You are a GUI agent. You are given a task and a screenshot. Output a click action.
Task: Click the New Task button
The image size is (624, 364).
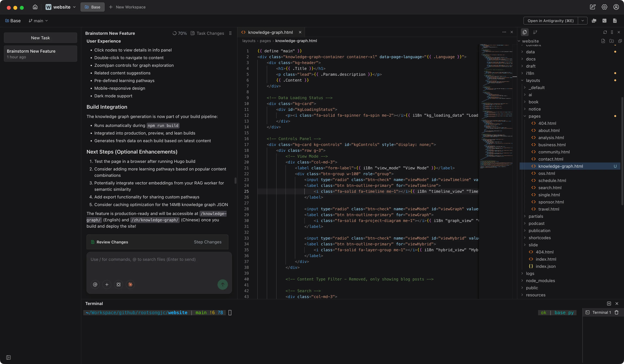[x=40, y=38]
